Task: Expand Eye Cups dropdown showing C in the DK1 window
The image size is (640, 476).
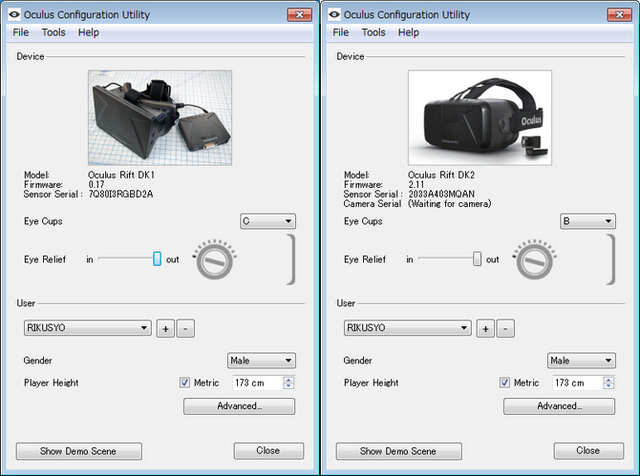Action: pyautogui.click(x=268, y=221)
